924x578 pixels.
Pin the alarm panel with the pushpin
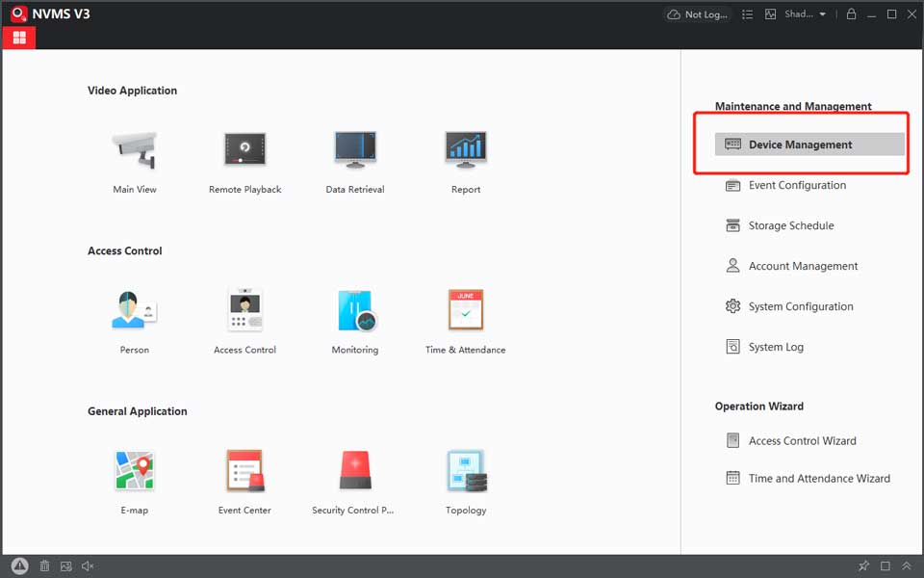pos(863,566)
